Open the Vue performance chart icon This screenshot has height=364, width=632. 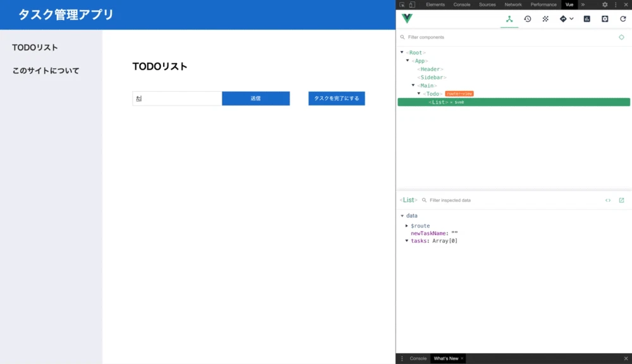587,19
